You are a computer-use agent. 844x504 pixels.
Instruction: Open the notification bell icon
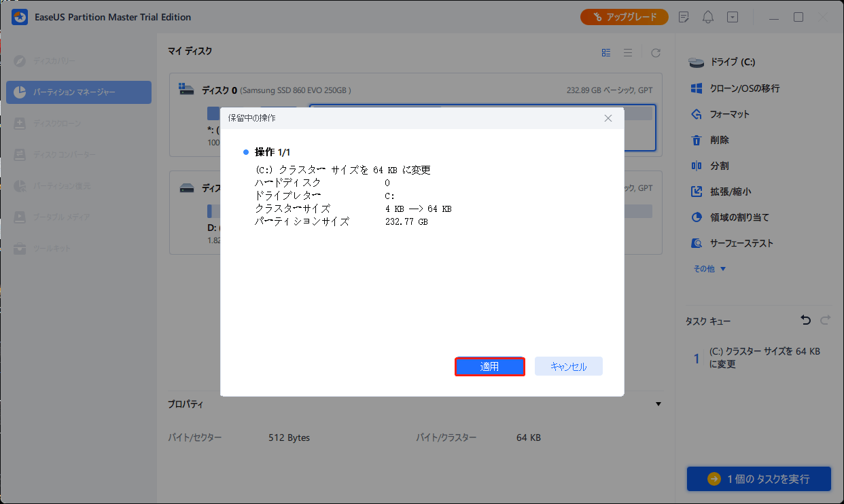708,17
